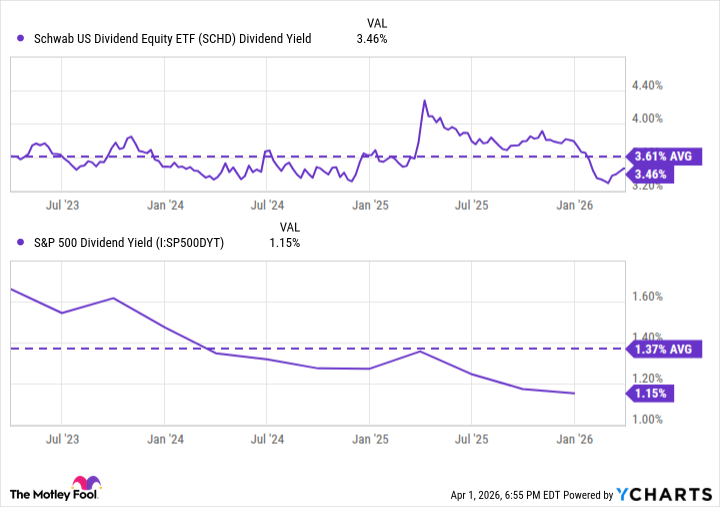The image size is (720, 507).
Task: Select the Schwab US Dividend Equity ETF legend label
Action: (x=170, y=39)
